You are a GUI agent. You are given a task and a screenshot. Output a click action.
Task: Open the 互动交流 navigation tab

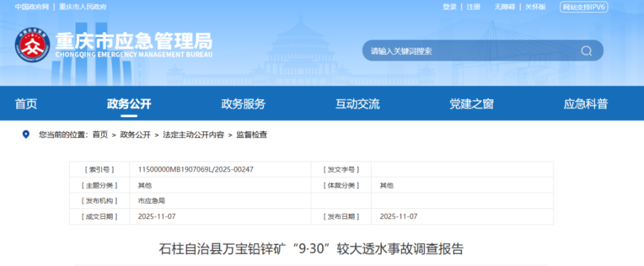[x=358, y=104]
